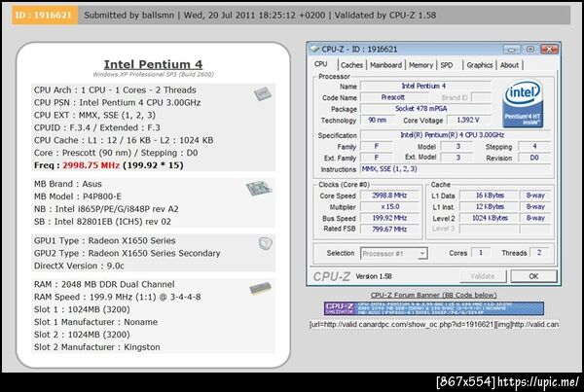The width and height of the screenshot is (584, 392).
Task: Click the CPU-Z Forum Banner link
Action: click(x=433, y=295)
